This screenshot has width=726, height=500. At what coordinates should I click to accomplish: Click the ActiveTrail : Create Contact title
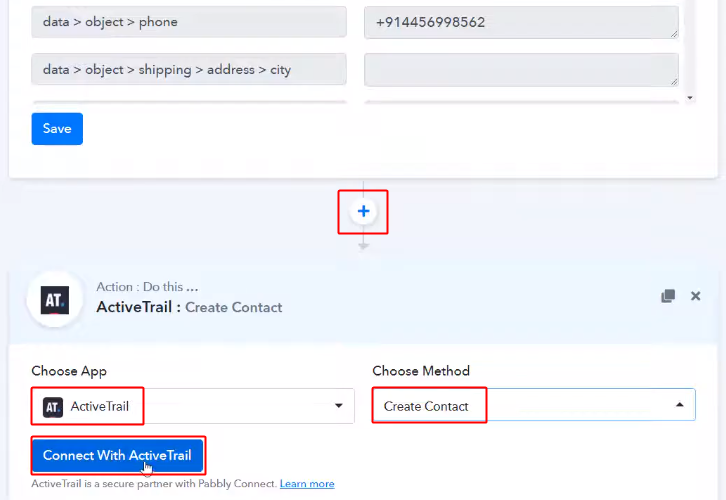(189, 307)
